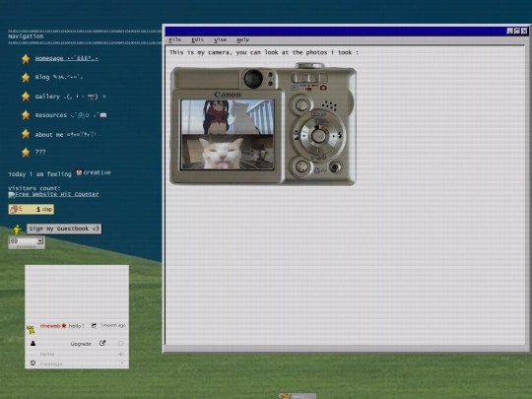Click the 'Navigation' heading text
The image size is (532, 399).
(26, 36)
